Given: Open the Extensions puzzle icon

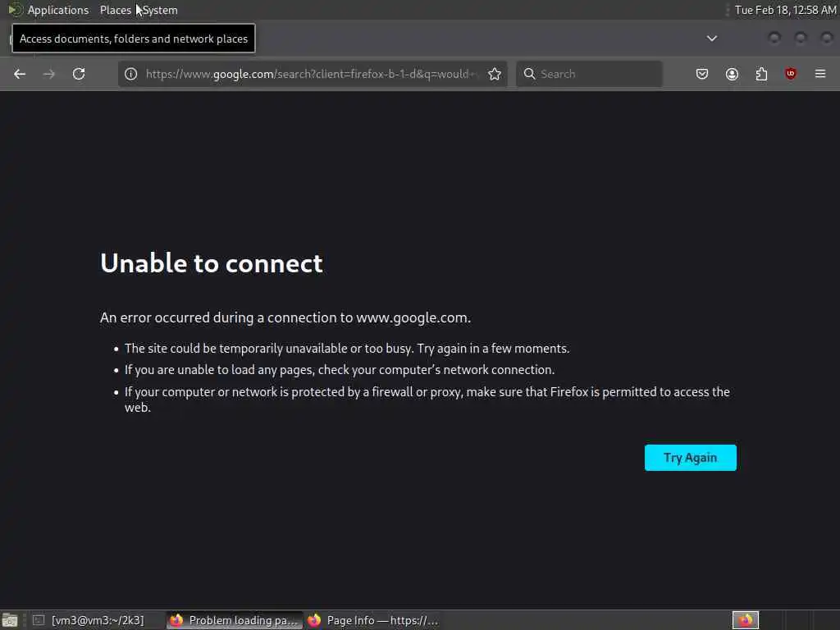Looking at the screenshot, I should [761, 74].
